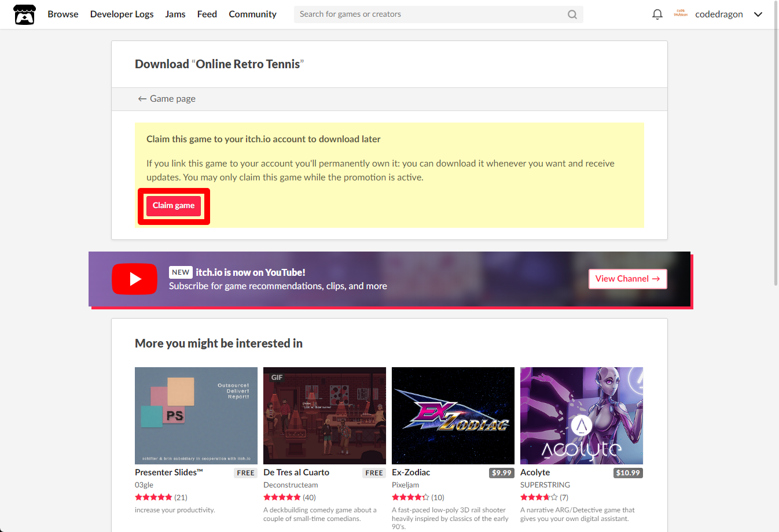
Task: Click the FREE tag on De Tres al Cuarto
Action: [x=374, y=473]
